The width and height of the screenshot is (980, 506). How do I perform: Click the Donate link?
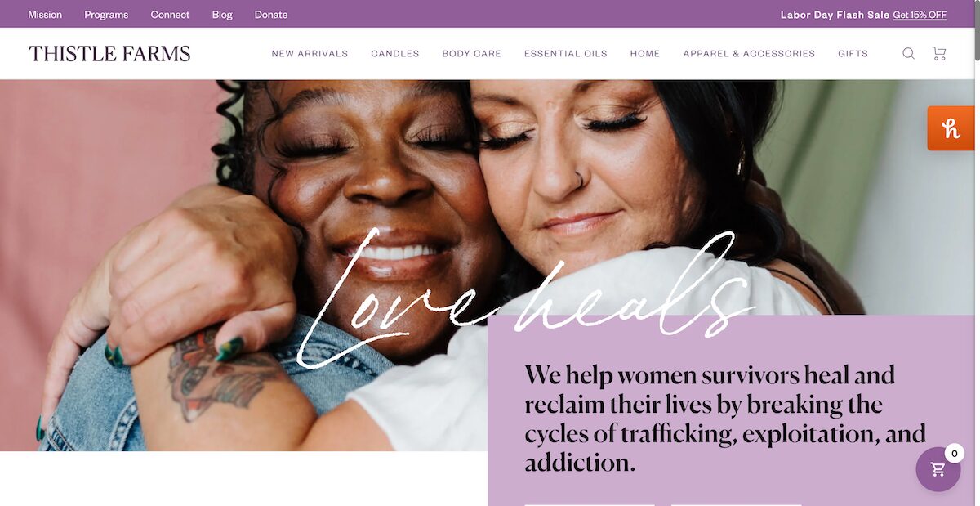(x=271, y=15)
